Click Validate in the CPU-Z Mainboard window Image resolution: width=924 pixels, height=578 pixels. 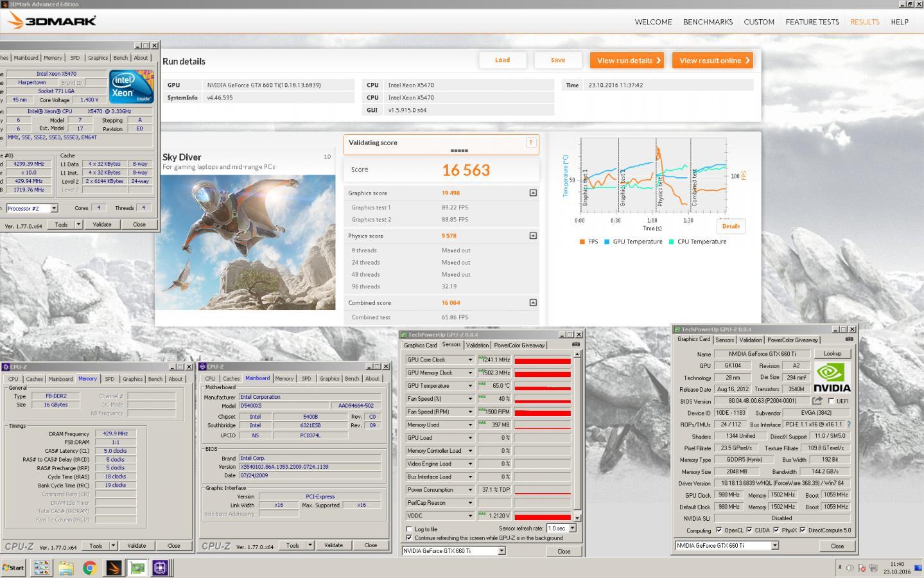click(x=333, y=545)
